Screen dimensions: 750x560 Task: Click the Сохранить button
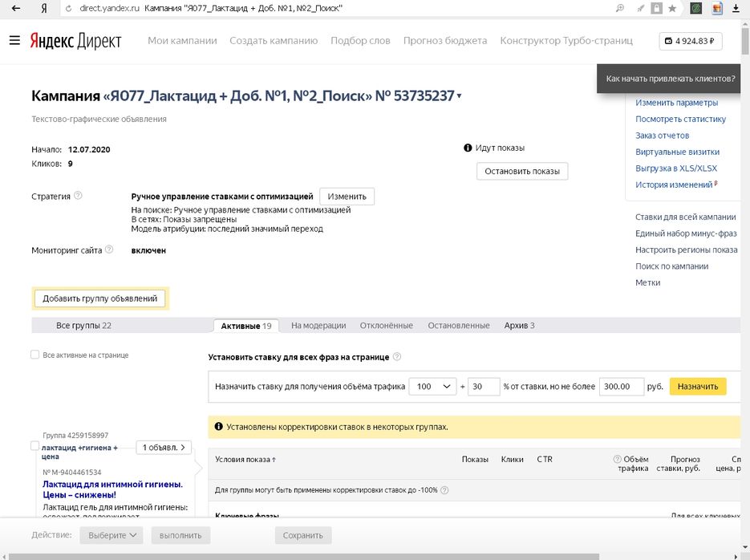(x=302, y=536)
